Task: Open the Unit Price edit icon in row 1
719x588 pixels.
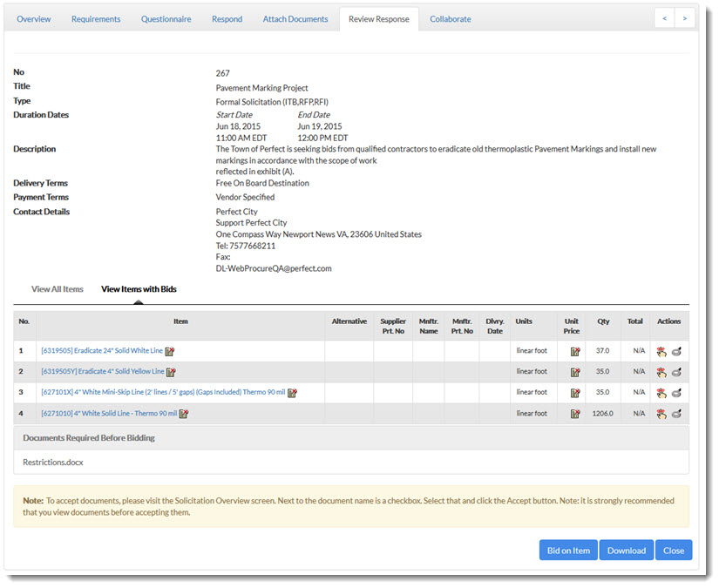Action: coord(575,352)
